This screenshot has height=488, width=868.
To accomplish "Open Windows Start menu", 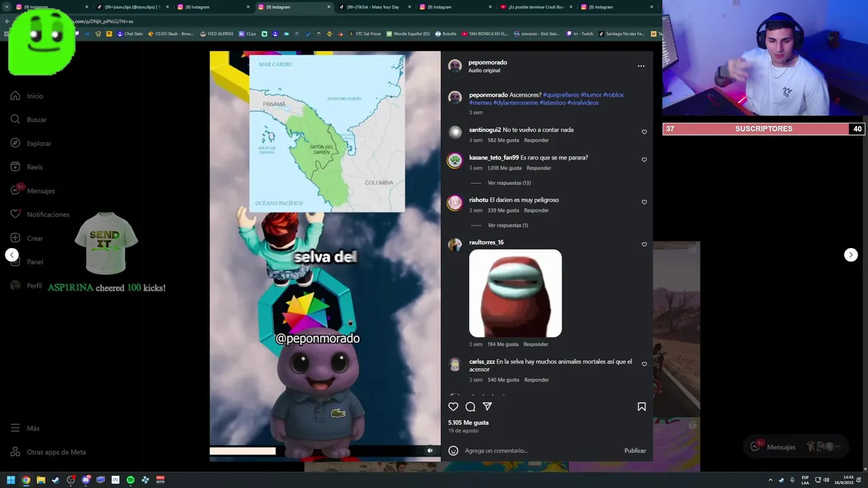I will [11, 480].
